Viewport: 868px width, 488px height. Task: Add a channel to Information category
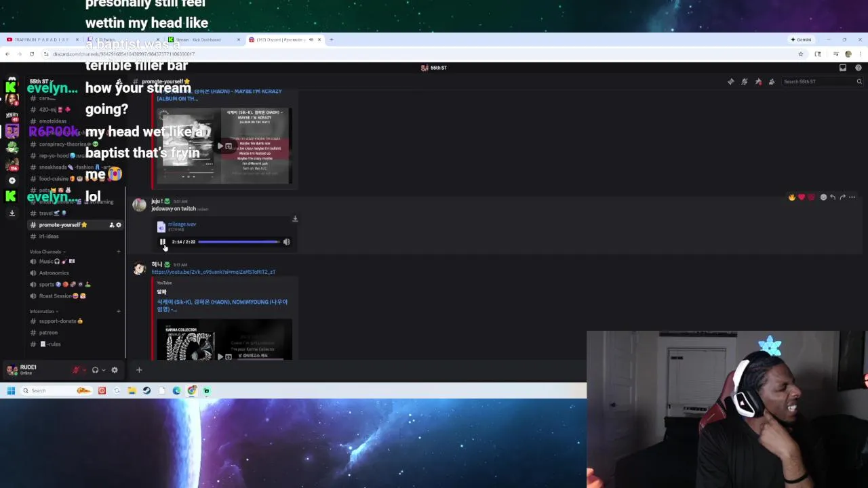[x=119, y=311]
